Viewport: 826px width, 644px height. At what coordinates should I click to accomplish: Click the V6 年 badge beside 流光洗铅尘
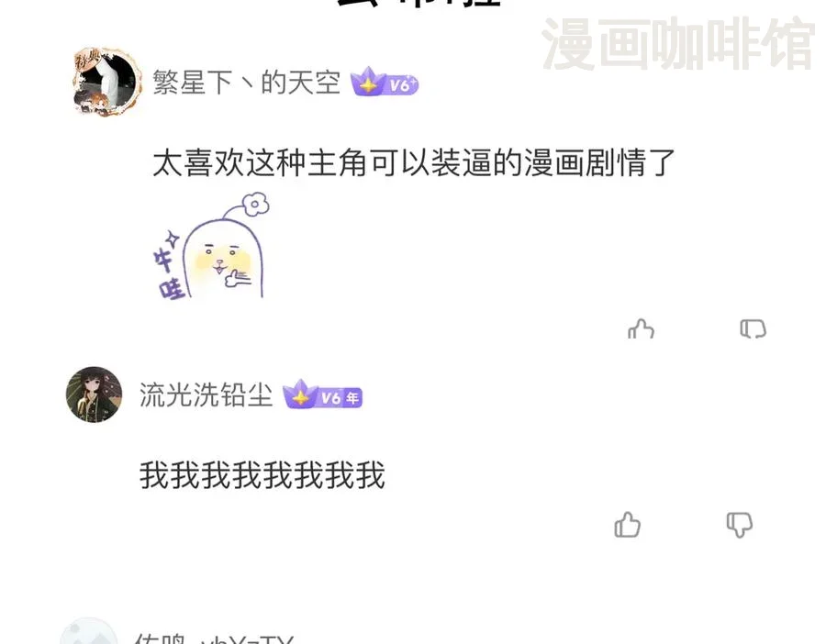point(323,395)
